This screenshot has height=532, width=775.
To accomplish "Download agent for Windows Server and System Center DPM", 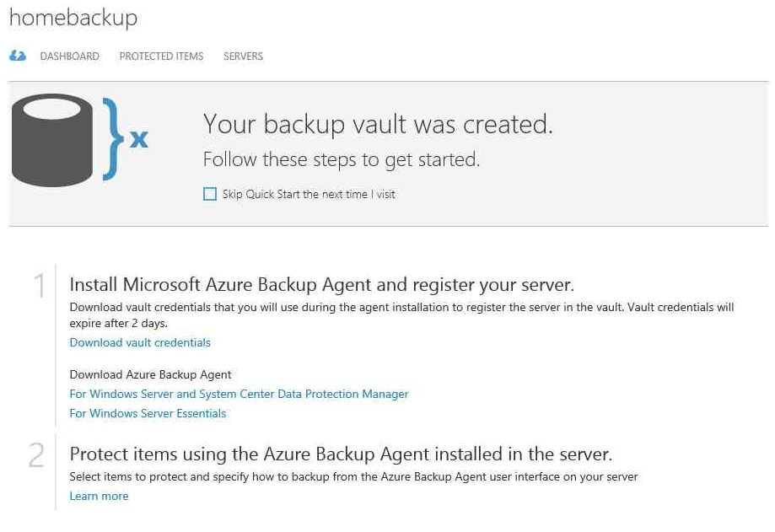I will click(x=239, y=394).
